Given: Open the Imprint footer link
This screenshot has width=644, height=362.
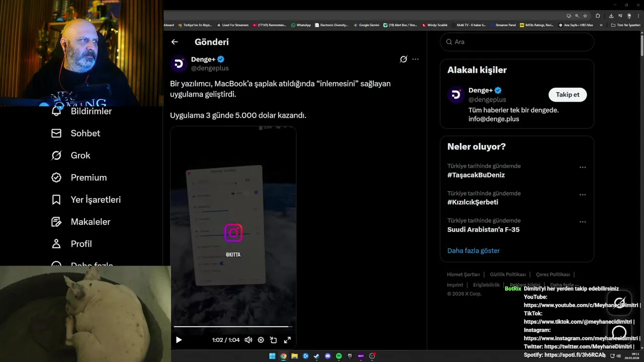Looking at the screenshot, I should tap(455, 285).
